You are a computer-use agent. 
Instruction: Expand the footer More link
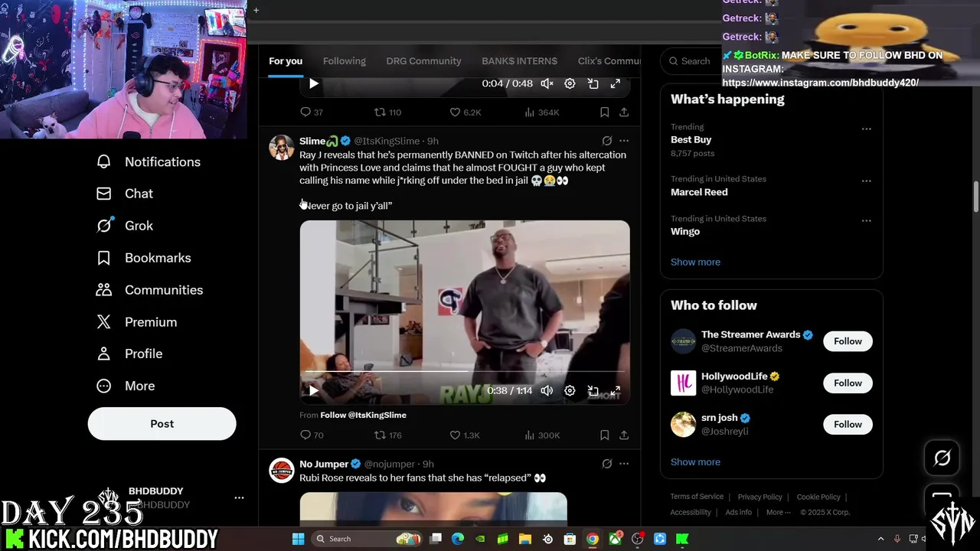(778, 512)
